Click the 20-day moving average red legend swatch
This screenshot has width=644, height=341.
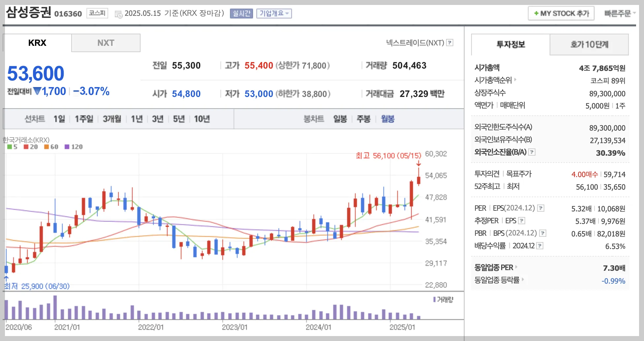pos(26,147)
